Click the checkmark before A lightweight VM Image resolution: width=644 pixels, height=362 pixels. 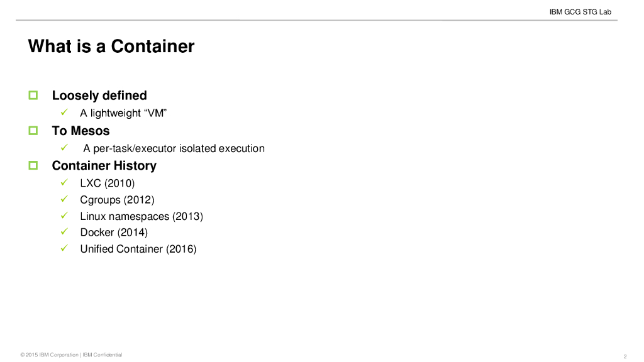(x=64, y=112)
